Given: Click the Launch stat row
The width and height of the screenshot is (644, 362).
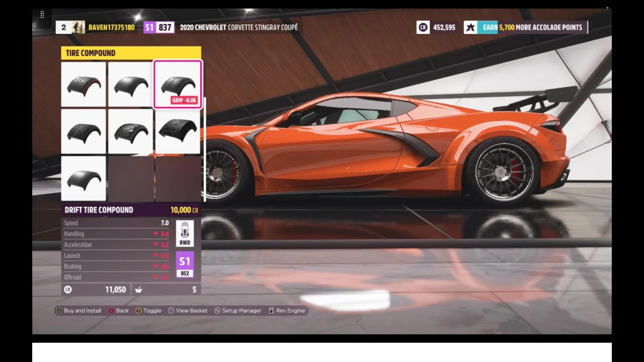Looking at the screenshot, I should (x=117, y=255).
